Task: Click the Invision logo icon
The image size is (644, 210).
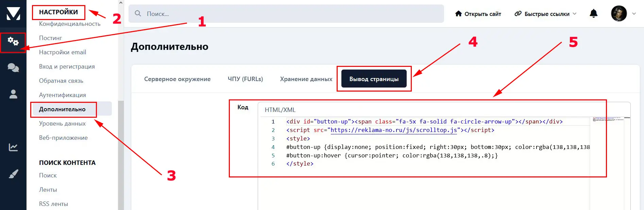Action: [13, 14]
